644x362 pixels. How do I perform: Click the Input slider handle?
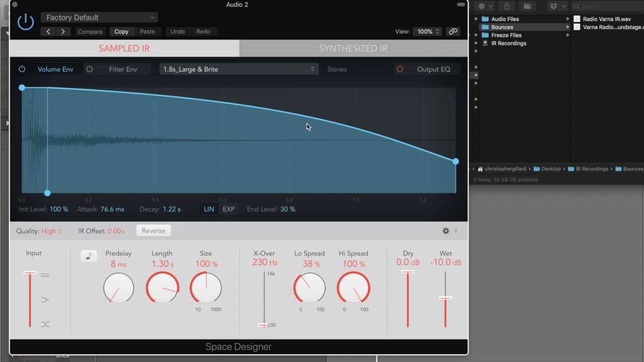(30, 273)
